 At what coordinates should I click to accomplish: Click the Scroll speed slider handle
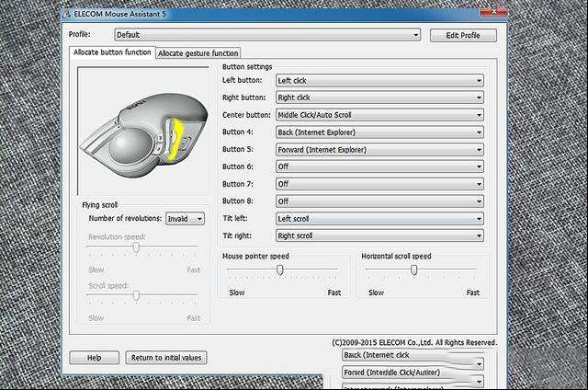point(137,295)
